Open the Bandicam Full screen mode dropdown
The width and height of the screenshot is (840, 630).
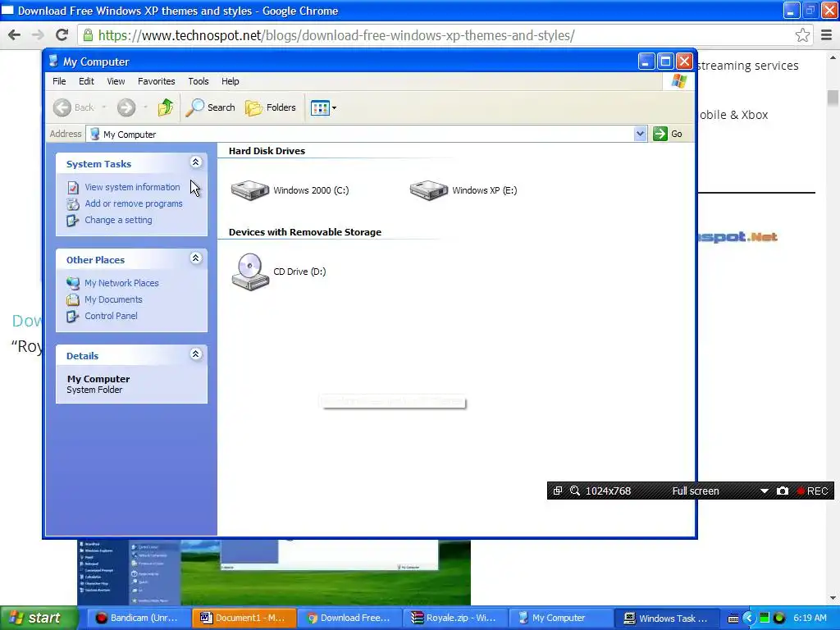pos(765,491)
